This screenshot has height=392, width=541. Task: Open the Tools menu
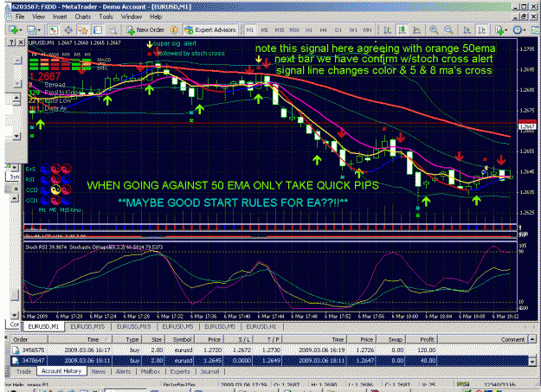106,16
